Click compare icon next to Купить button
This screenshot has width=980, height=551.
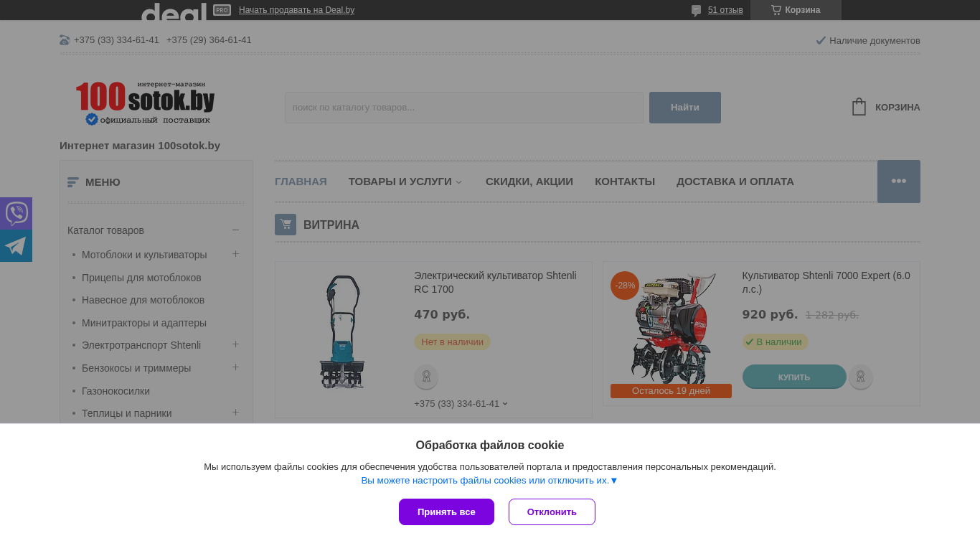coord(860,377)
